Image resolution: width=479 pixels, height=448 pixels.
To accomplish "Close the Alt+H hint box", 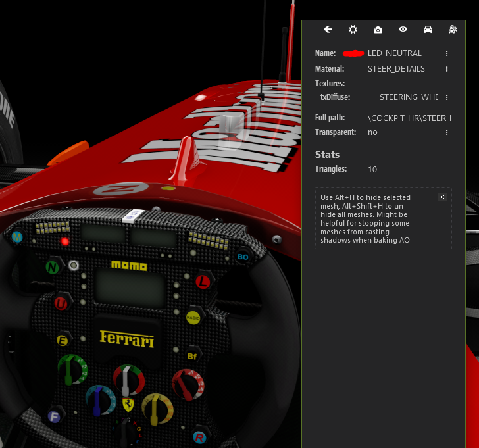I will [442, 197].
